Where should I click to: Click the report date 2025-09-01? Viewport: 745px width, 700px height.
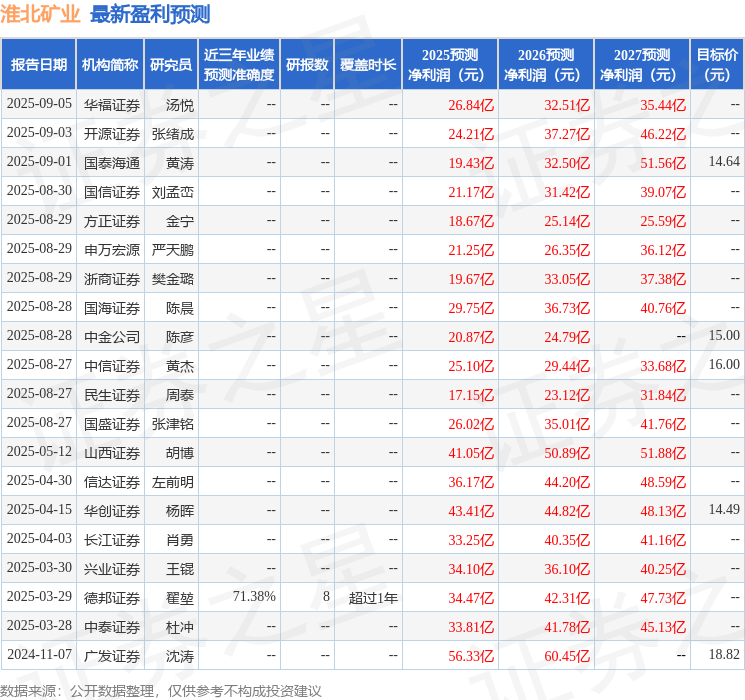39,162
